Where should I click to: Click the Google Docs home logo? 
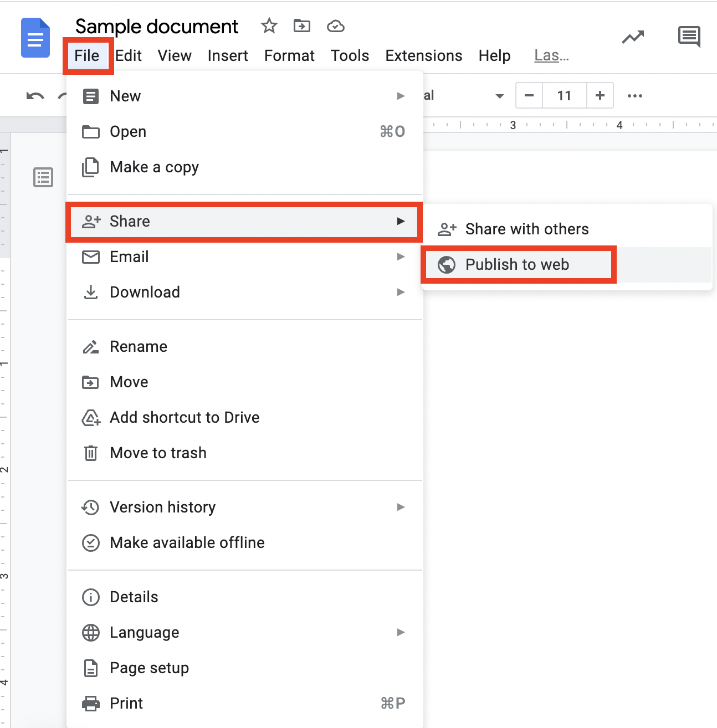35,38
